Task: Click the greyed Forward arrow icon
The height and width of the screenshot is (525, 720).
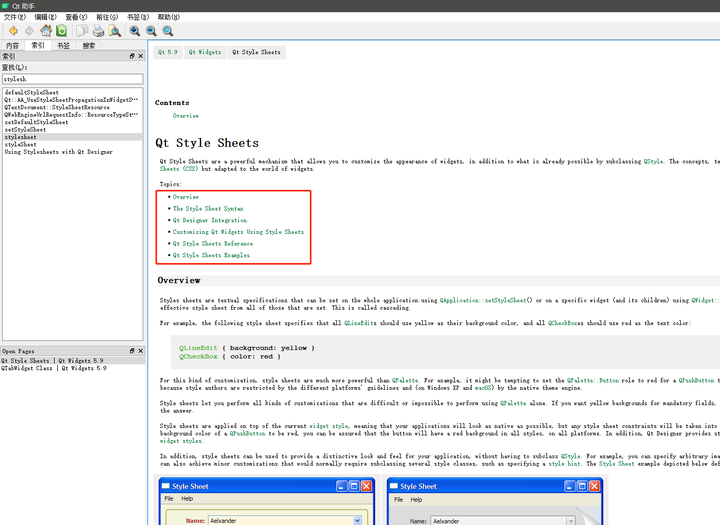Action: point(29,31)
